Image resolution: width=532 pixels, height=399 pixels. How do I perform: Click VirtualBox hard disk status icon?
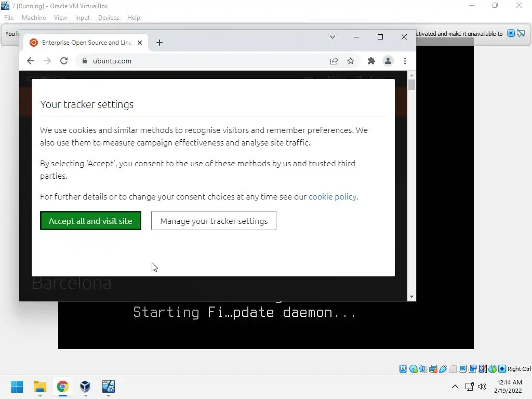[403, 369]
